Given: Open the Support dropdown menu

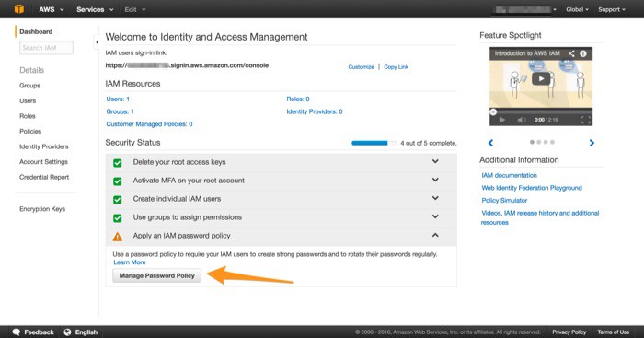Looking at the screenshot, I should coord(612,9).
